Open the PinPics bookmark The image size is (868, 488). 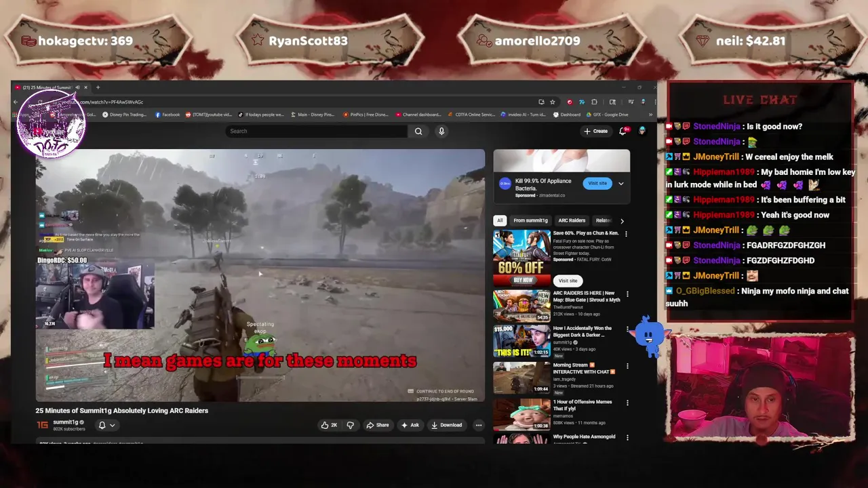coord(366,115)
